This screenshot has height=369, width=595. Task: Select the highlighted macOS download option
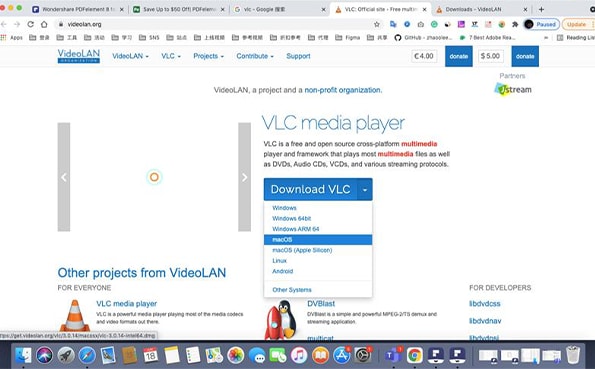[318, 240]
